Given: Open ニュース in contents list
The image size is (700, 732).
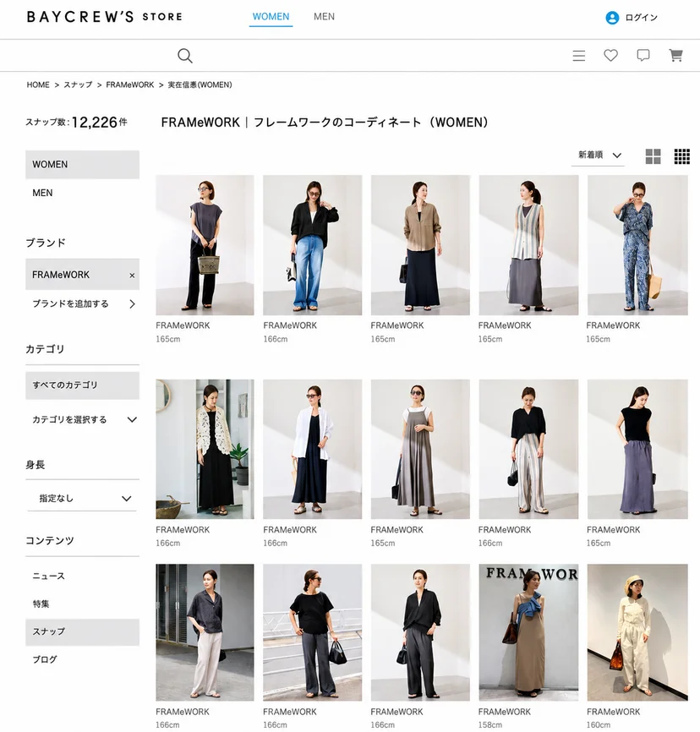Looking at the screenshot, I should point(48,576).
